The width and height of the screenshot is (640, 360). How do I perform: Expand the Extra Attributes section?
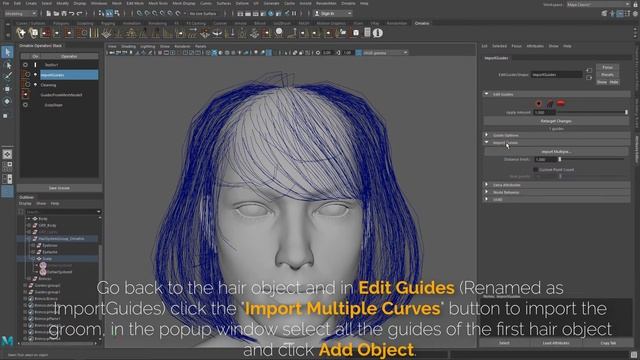pyautogui.click(x=556, y=185)
